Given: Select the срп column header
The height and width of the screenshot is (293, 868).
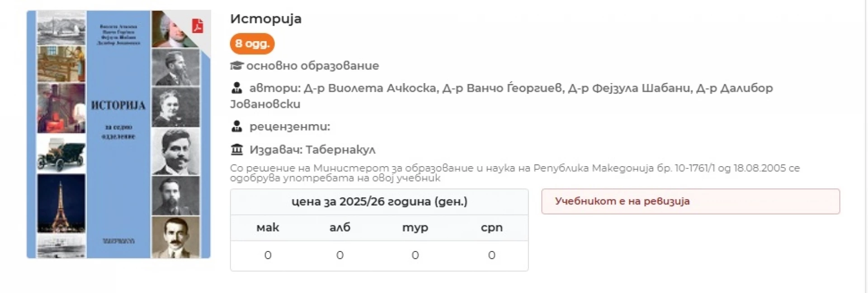Looking at the screenshot, I should pos(491,228).
